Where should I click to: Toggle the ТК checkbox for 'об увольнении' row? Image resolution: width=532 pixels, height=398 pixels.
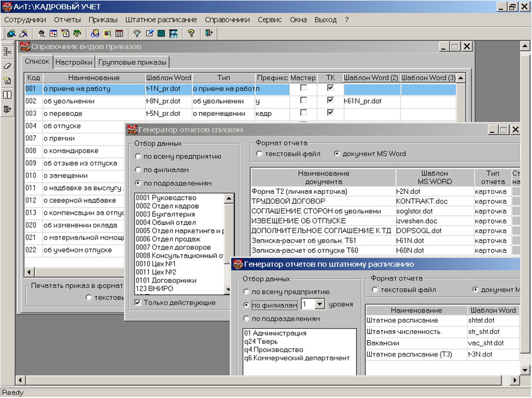point(330,100)
